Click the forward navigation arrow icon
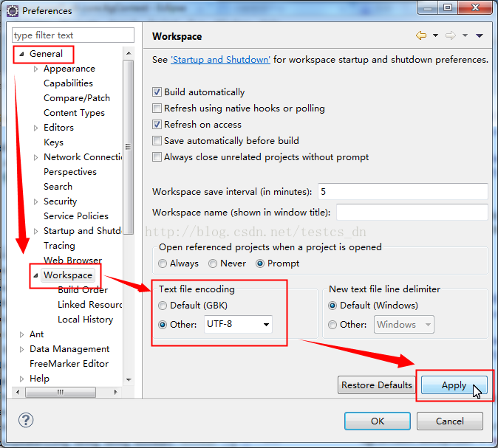 pos(450,35)
